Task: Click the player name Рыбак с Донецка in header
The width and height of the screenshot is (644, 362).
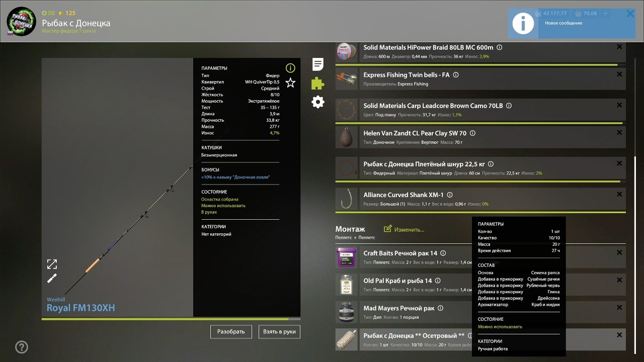Action: click(76, 23)
